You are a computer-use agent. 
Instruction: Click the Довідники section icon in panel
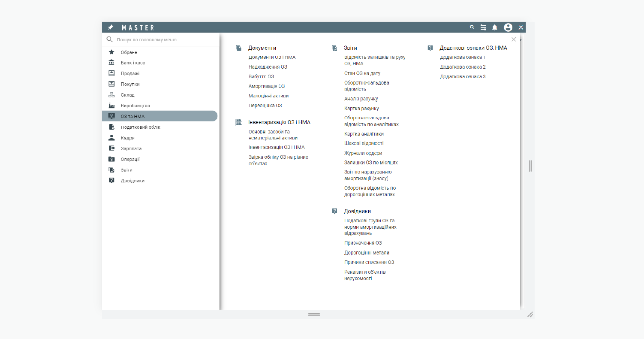334,211
